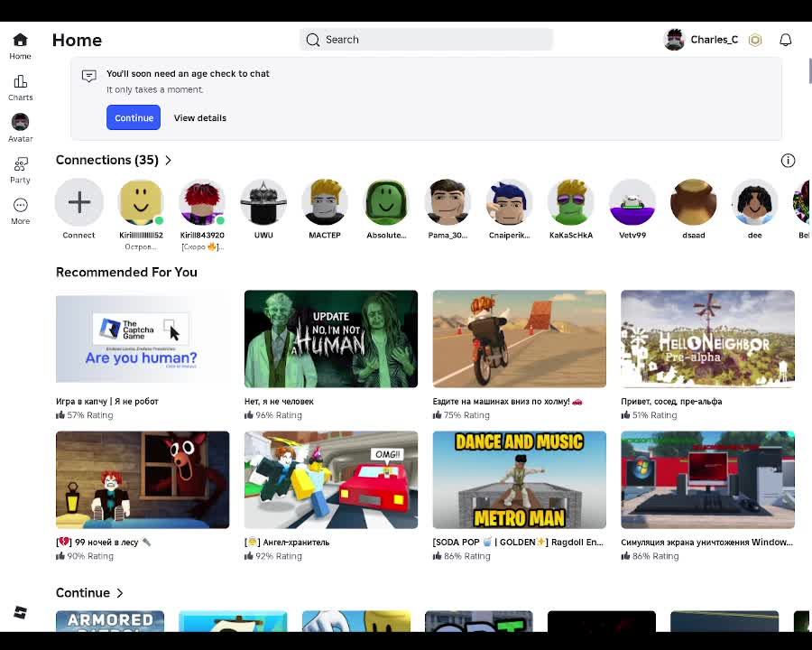The width and height of the screenshot is (812, 650).
Task: Open the motorcycle downhill game thumbnail
Action: 520,339
